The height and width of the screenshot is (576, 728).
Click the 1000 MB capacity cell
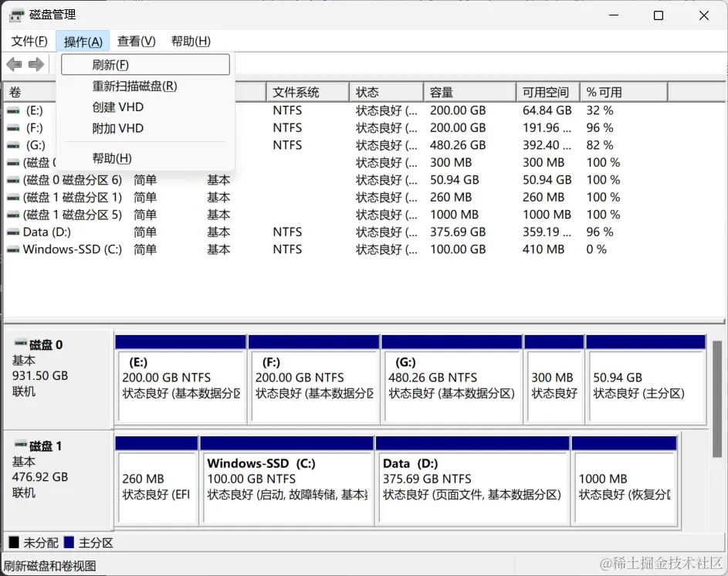click(454, 215)
